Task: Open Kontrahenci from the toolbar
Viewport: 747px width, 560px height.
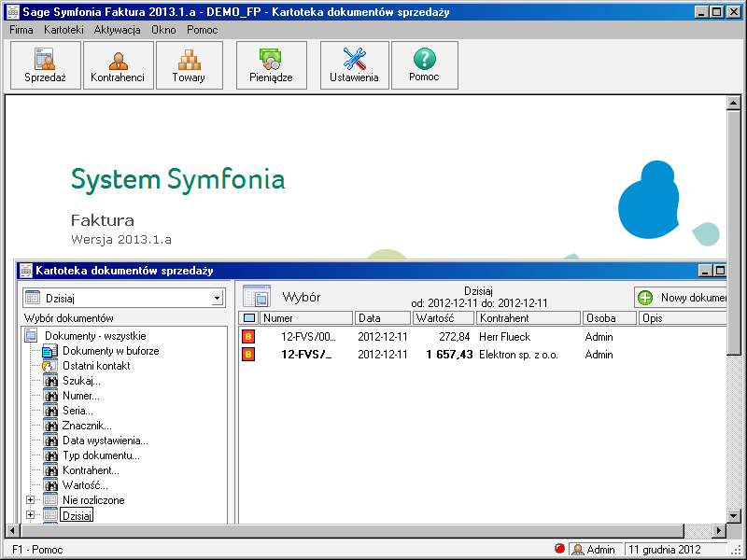Action: (119, 65)
